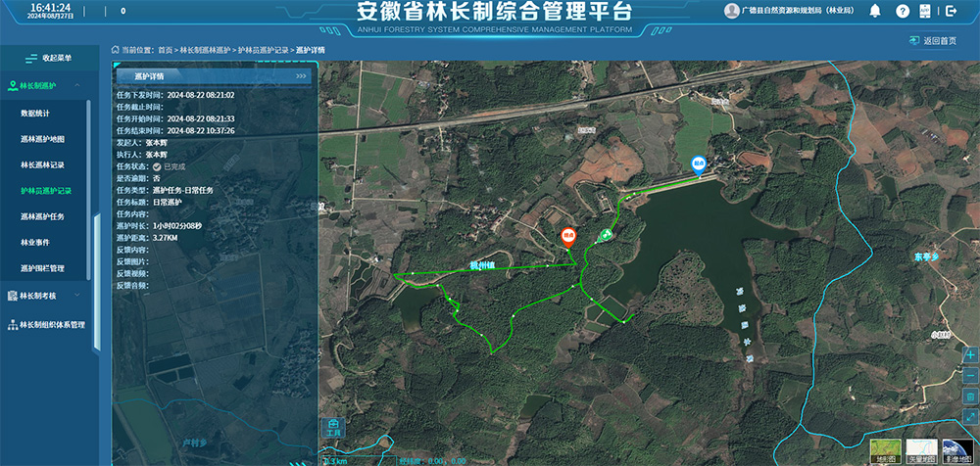Click the logout exit icon
The height and width of the screenshot is (466, 980).
click(x=952, y=11)
